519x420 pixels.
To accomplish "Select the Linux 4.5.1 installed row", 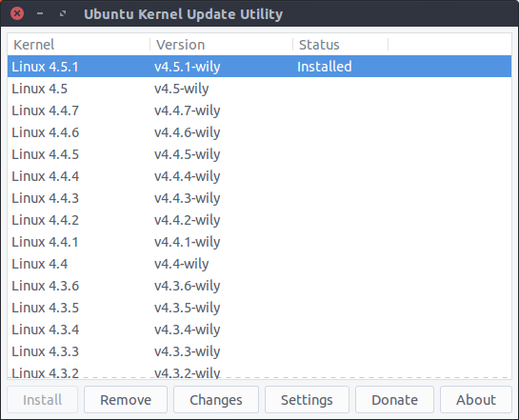I will click(259, 67).
